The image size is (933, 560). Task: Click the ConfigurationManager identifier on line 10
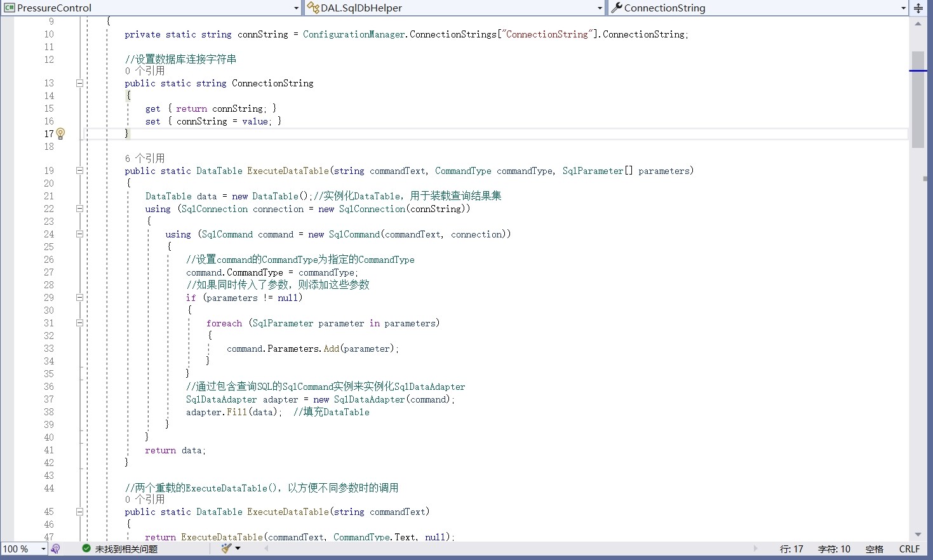click(x=354, y=34)
